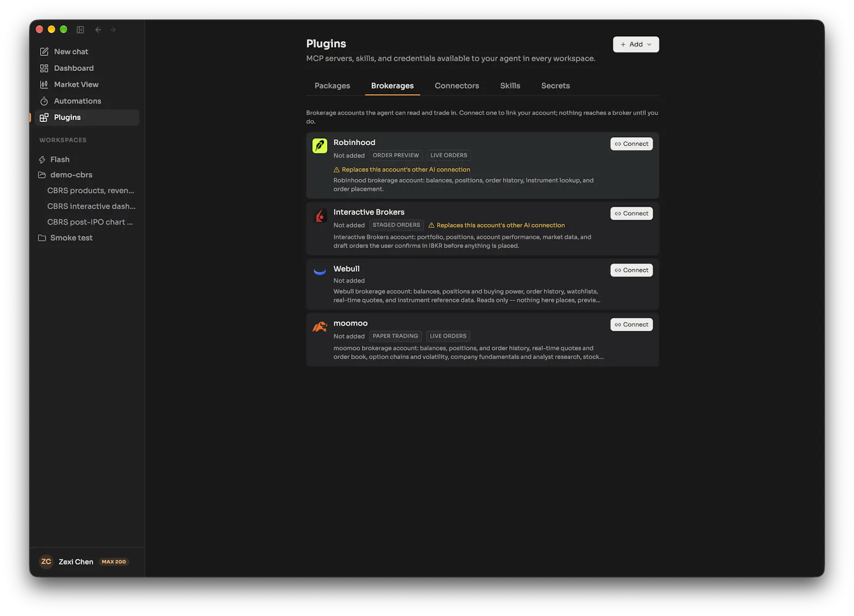Click Robinhood ORDER PREVIEW tag

click(x=396, y=155)
